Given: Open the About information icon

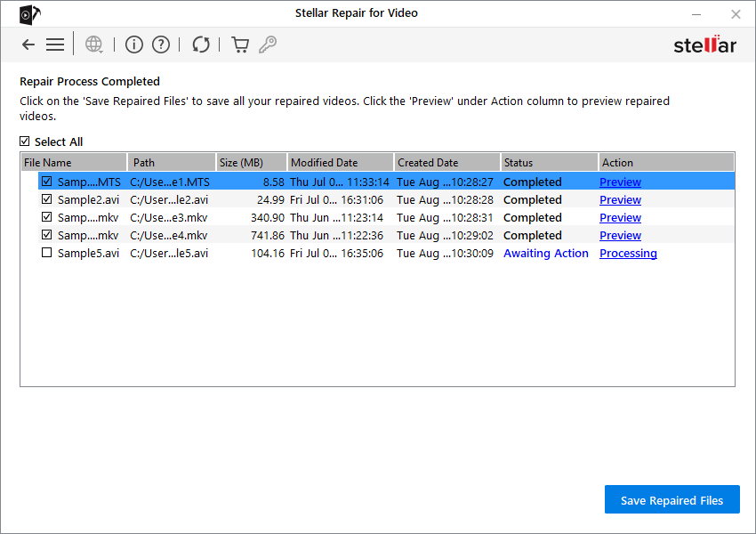Looking at the screenshot, I should click(x=134, y=44).
